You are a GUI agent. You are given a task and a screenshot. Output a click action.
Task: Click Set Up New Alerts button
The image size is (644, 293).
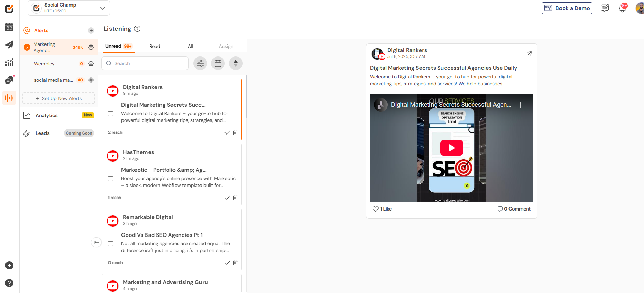[x=59, y=98]
